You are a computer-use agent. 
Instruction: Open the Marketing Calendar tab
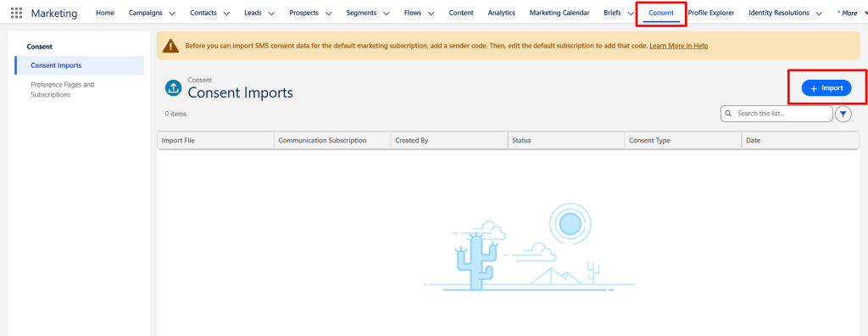(x=559, y=13)
